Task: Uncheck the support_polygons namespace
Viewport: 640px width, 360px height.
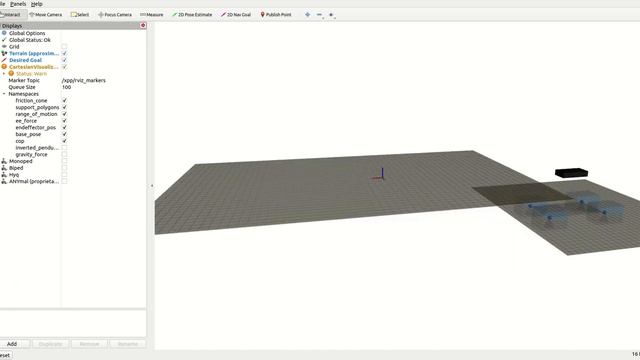Action: [64, 107]
